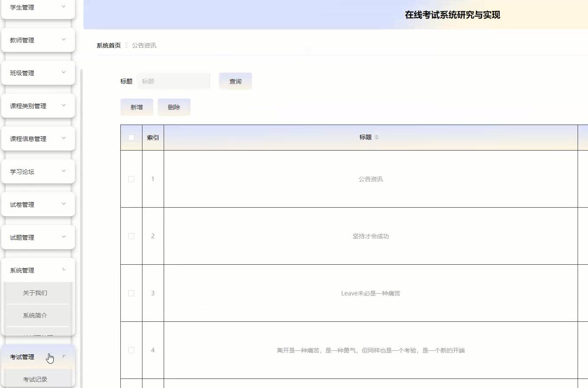Click the 考试管理 collapse arrow icon
Screen dimensions: 588x388
64,356
